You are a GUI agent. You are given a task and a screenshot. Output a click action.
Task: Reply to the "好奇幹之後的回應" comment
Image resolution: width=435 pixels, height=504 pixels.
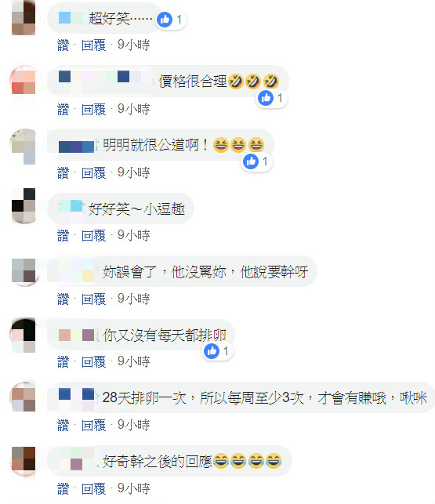93,488
